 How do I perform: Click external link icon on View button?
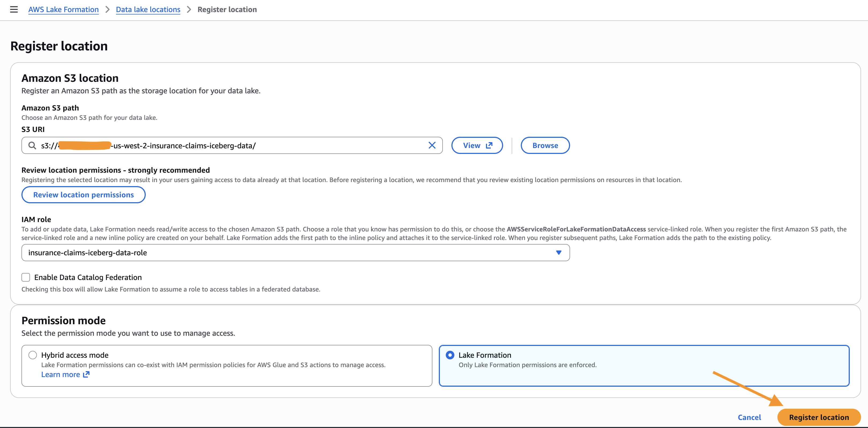pyautogui.click(x=489, y=145)
